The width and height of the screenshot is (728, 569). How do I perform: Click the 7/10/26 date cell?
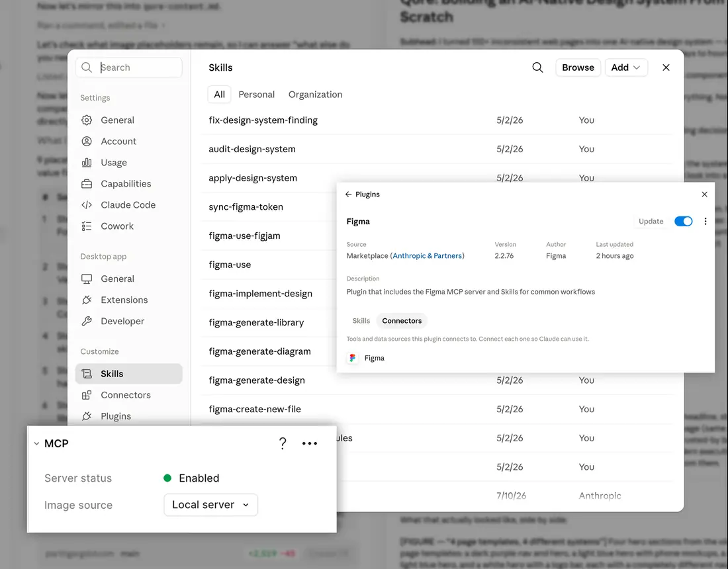coord(511,496)
